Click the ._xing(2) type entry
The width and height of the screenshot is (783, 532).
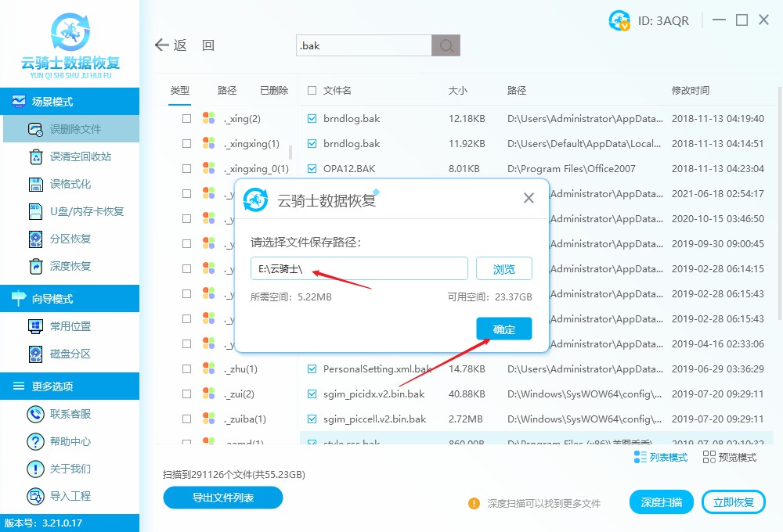(x=242, y=119)
